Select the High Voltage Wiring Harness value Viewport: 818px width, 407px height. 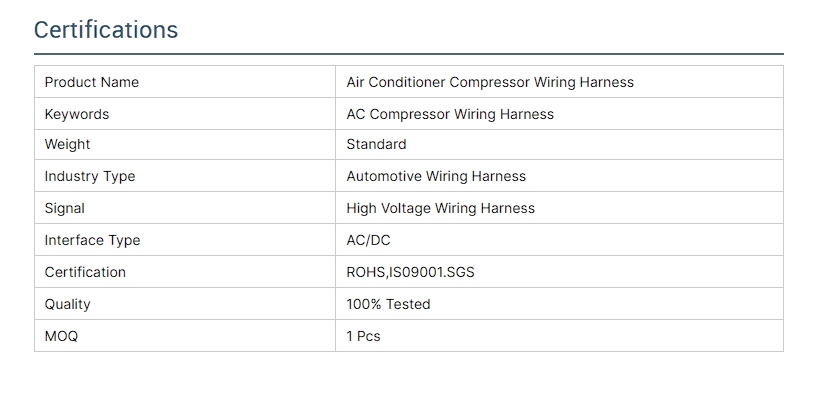coord(441,208)
